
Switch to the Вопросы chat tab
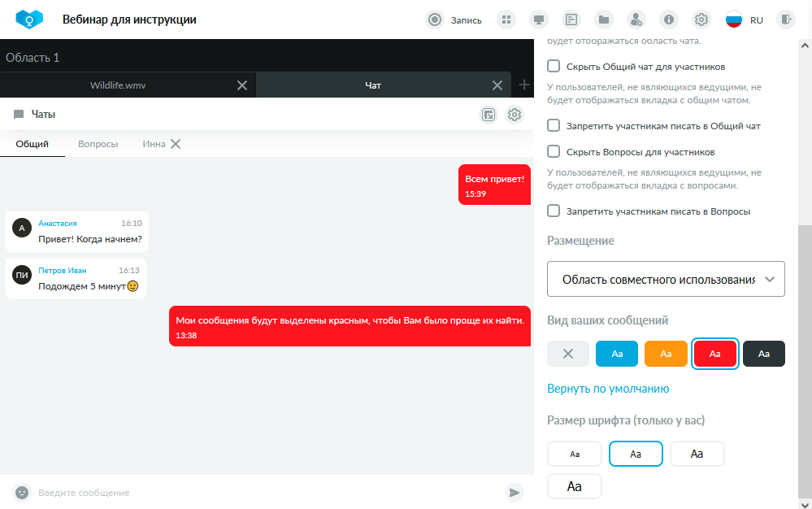(x=98, y=144)
